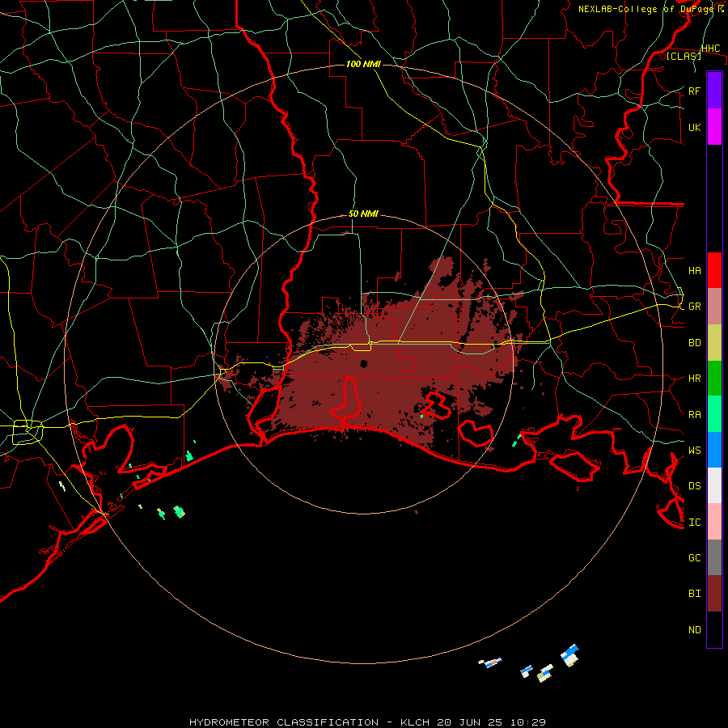The width and height of the screenshot is (728, 728).
Task: Click the HA legend label
Action: 694,271
